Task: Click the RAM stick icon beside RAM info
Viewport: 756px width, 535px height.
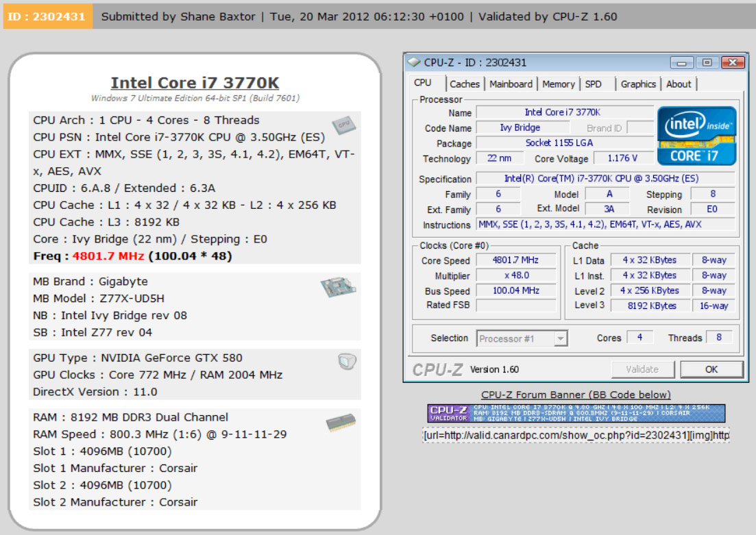Action: (x=341, y=422)
